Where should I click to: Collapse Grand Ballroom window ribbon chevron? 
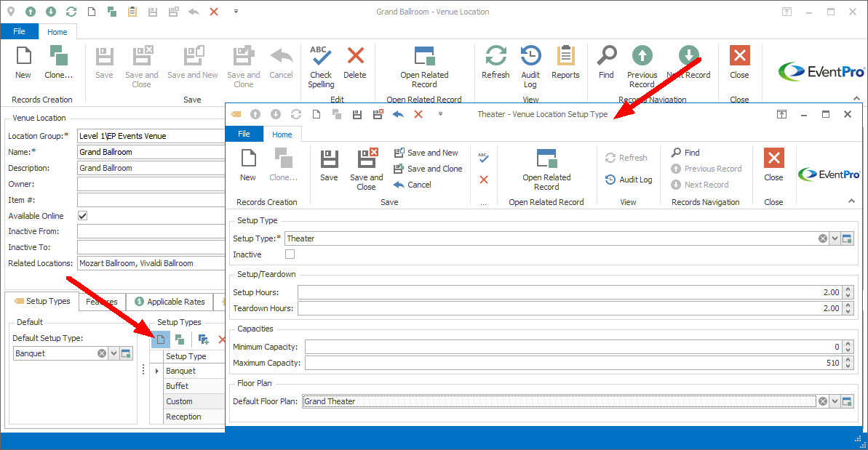click(x=856, y=98)
